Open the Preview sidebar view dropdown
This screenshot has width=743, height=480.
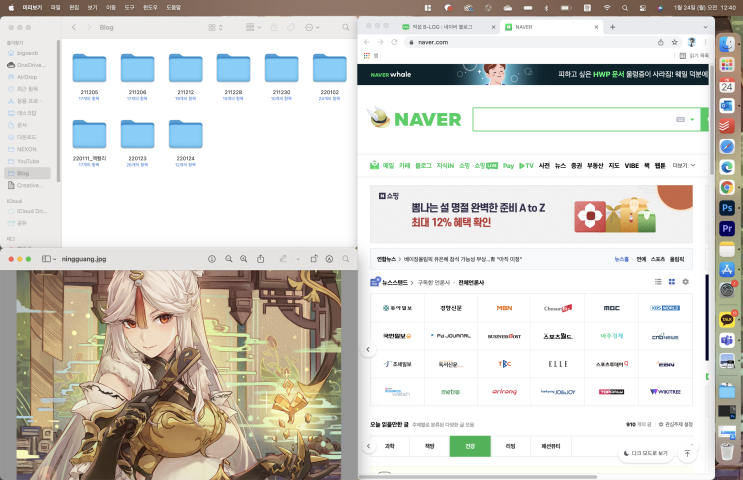pyautogui.click(x=49, y=259)
